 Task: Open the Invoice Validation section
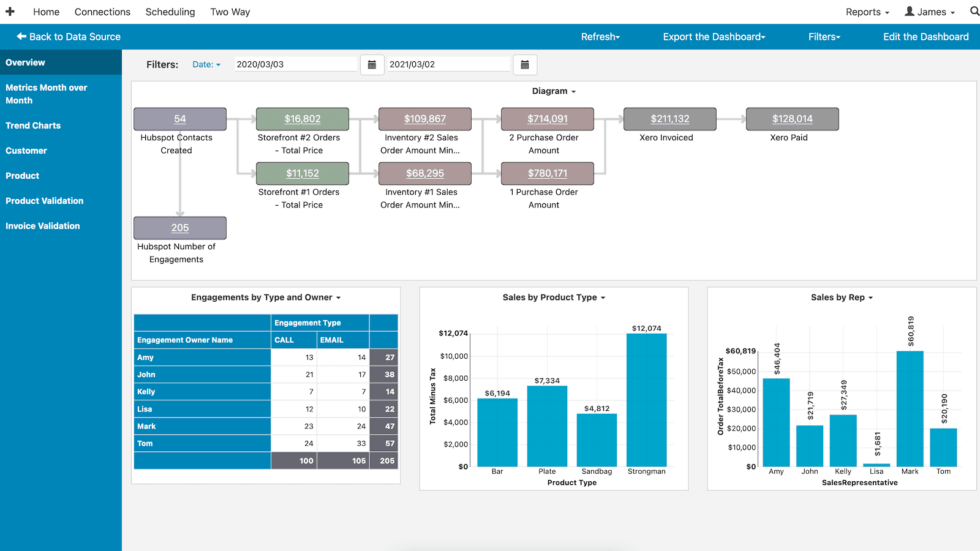click(42, 225)
